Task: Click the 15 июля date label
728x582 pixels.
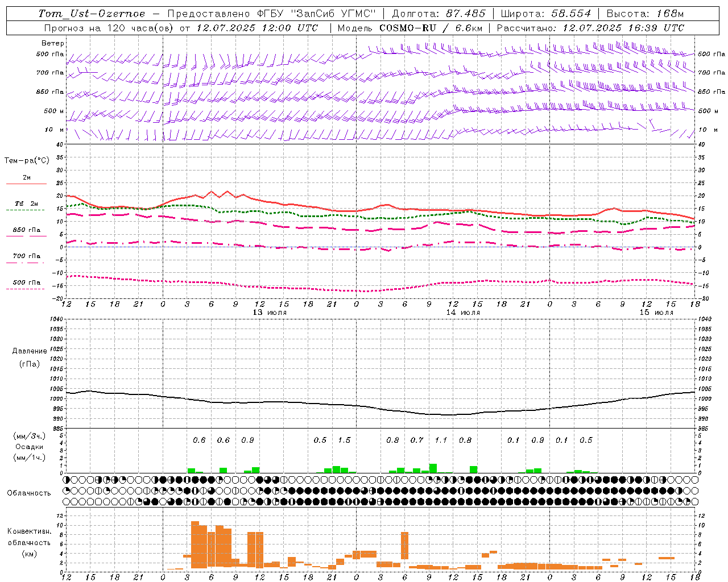Action: click(x=656, y=313)
